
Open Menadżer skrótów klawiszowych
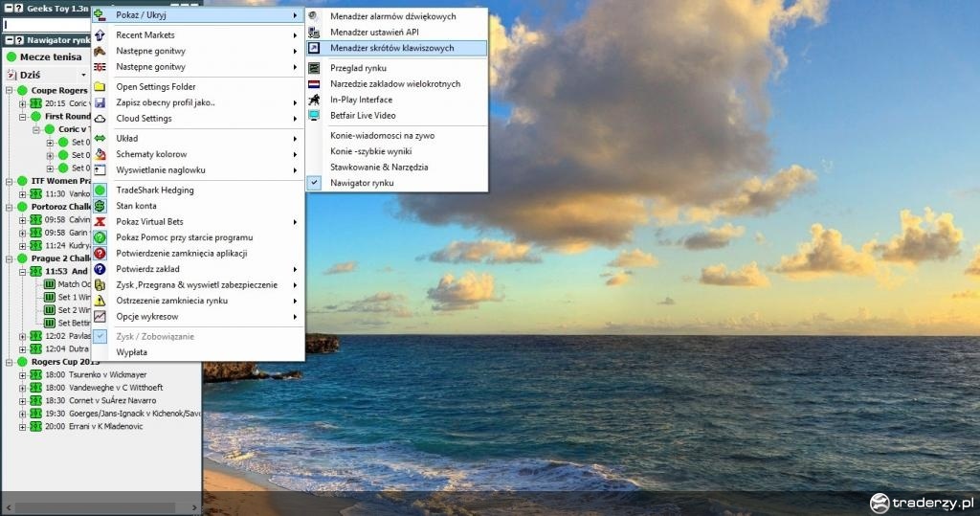pos(397,48)
